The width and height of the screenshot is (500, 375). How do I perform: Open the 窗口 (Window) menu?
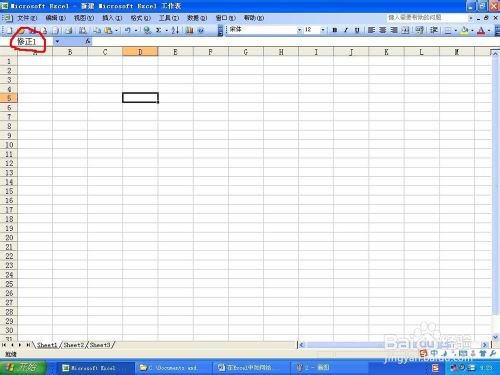pyautogui.click(x=226, y=18)
